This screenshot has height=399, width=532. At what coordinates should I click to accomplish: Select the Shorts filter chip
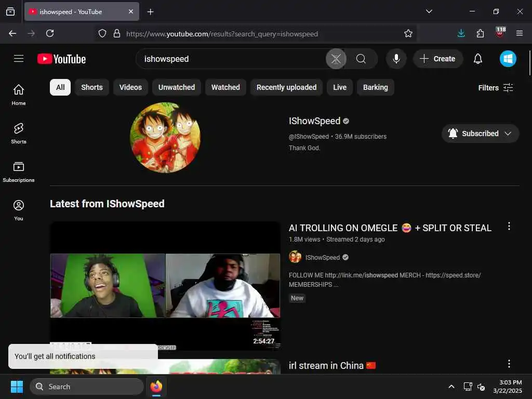[x=91, y=87]
